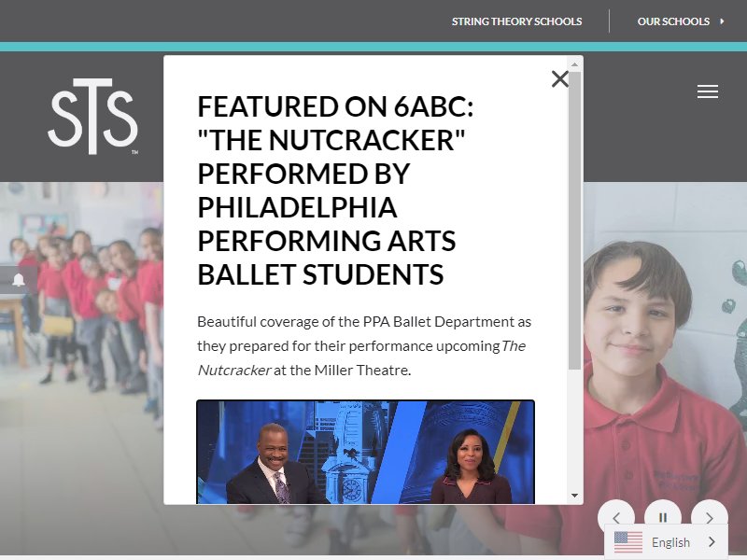Image resolution: width=747 pixels, height=560 pixels.
Task: Click the 'Featured on 6ABC' headline
Action: point(335,190)
